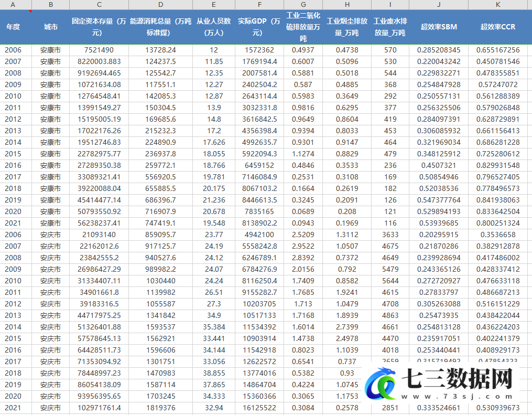Select cell with value 0.655167256
This screenshot has width=532, height=415.
498,50
